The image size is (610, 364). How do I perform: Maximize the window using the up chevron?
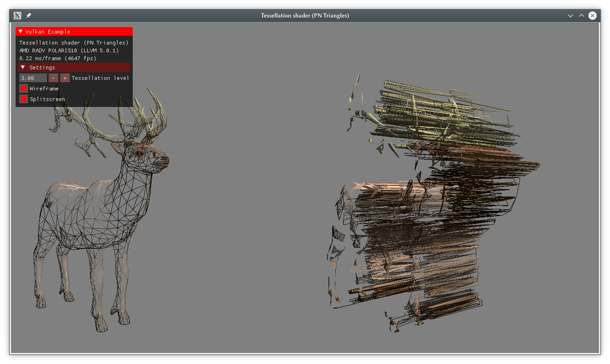click(x=582, y=16)
